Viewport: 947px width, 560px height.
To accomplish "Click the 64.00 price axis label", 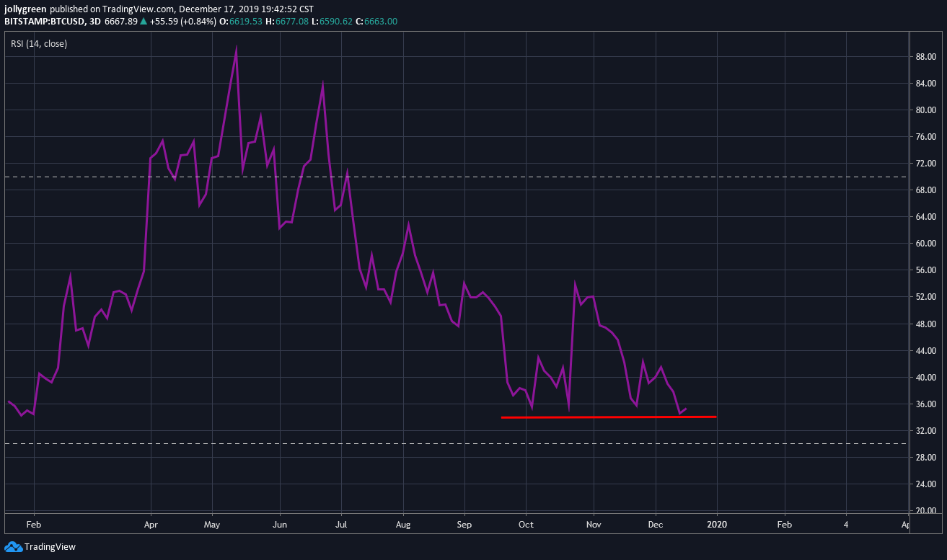I will coord(928,217).
